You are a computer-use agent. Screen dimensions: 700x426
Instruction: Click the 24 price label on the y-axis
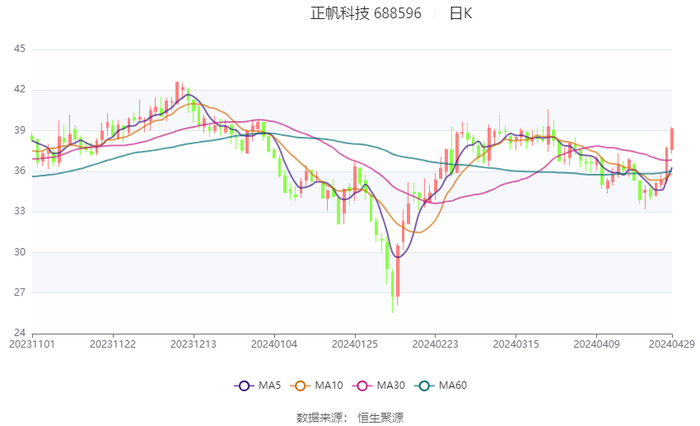(x=20, y=333)
